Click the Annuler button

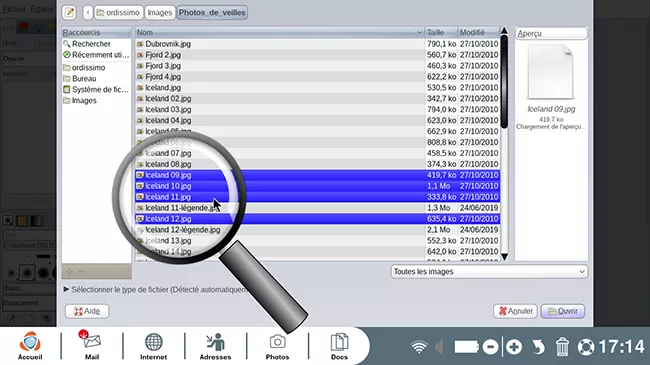(x=515, y=311)
